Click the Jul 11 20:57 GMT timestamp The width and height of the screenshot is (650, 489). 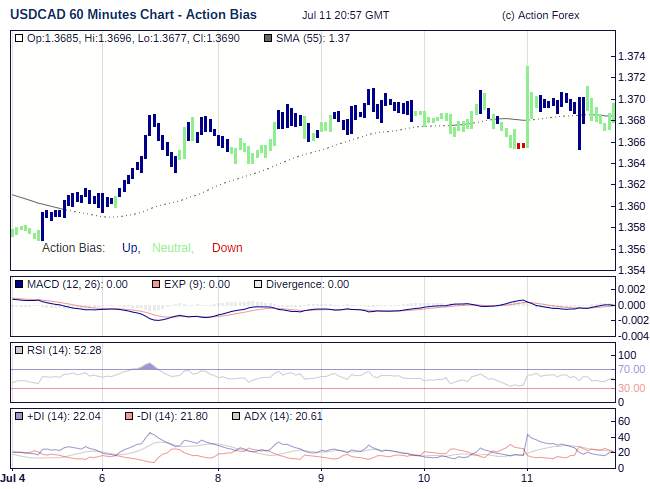(346, 15)
